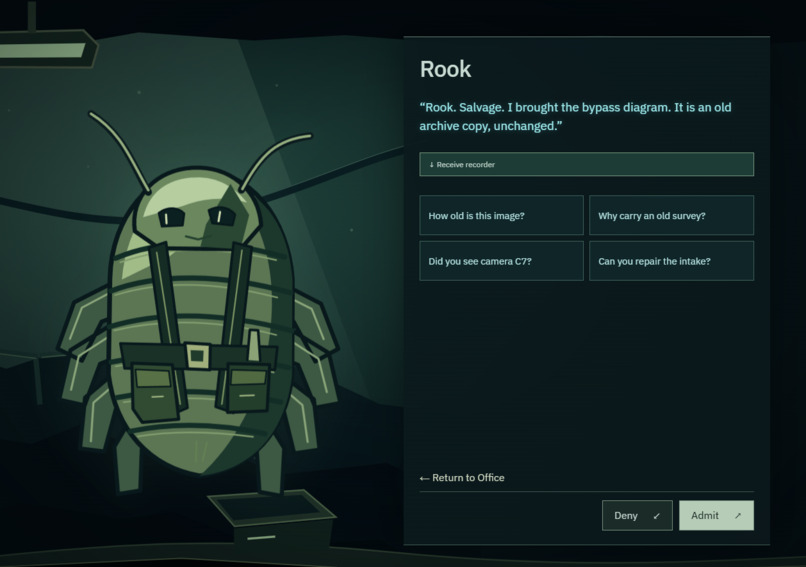The height and width of the screenshot is (567, 806).
Task: Click the tray box below Rook
Action: (271, 519)
